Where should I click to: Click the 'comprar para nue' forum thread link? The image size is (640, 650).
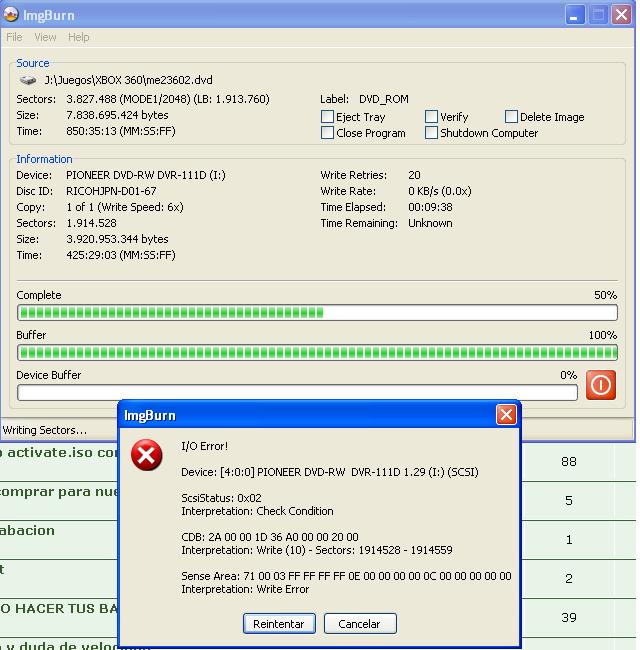click(59, 492)
